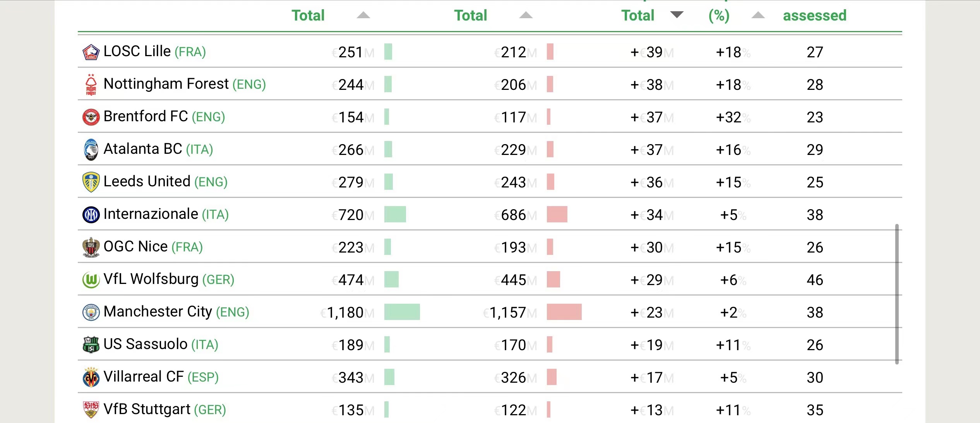Sort by percentage column arrow
This screenshot has width=980, height=423.
click(758, 15)
